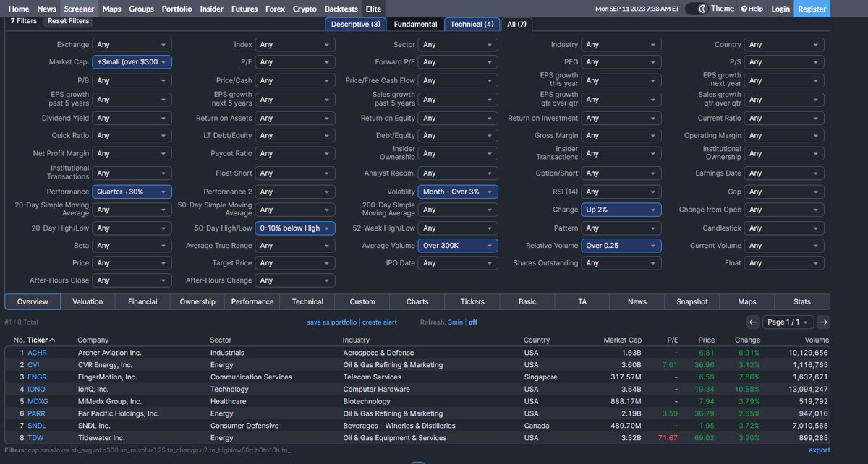Click the next page arrow
The image size is (868, 464).
coord(822,322)
